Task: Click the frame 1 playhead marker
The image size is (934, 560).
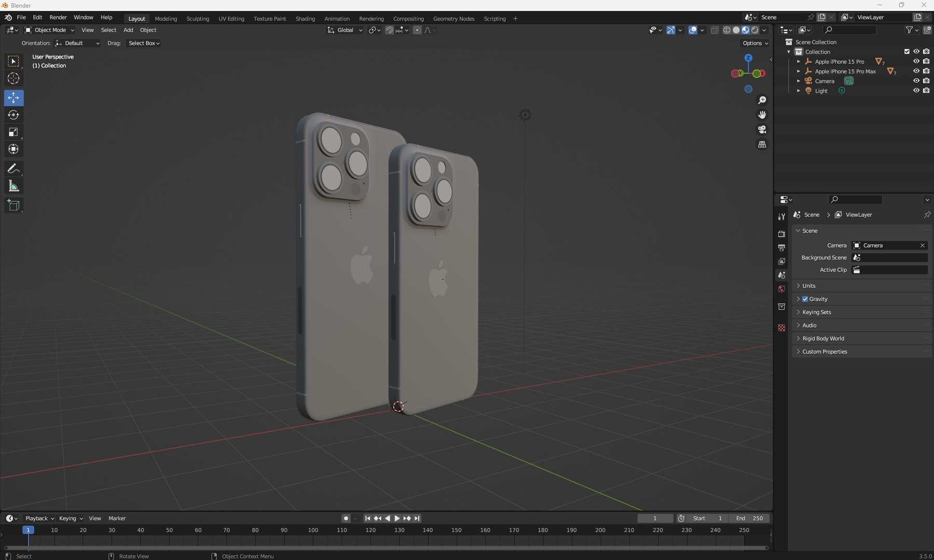Action: pyautogui.click(x=28, y=530)
